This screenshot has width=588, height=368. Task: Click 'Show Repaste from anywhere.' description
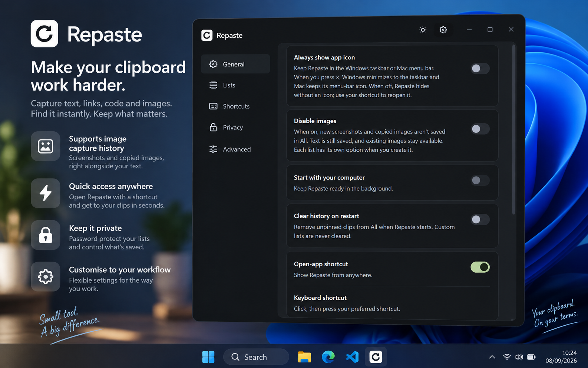pos(333,275)
